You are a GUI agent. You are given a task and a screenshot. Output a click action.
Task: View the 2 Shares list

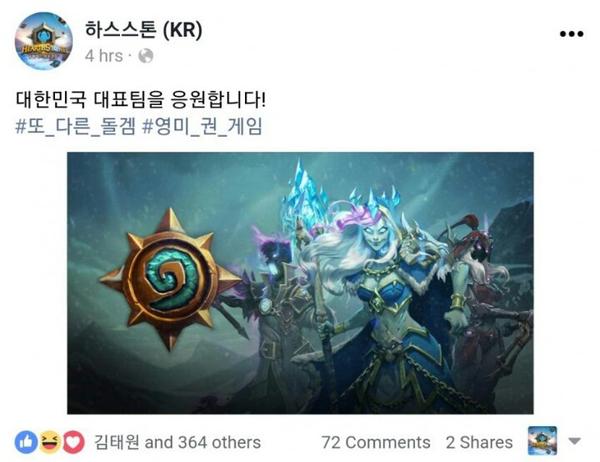[479, 442]
